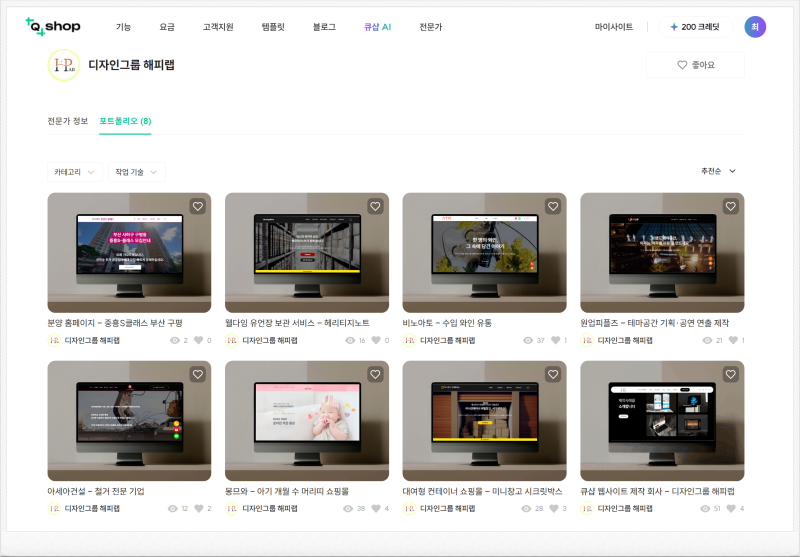Click the 좋아요 button

click(x=695, y=65)
